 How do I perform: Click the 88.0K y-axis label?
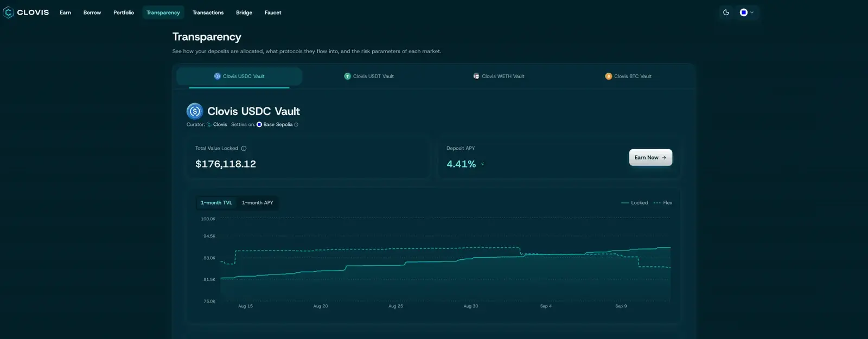[209, 258]
